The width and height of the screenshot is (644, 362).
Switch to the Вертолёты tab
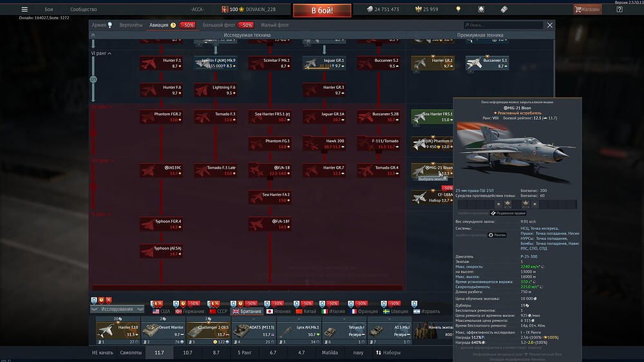click(131, 25)
